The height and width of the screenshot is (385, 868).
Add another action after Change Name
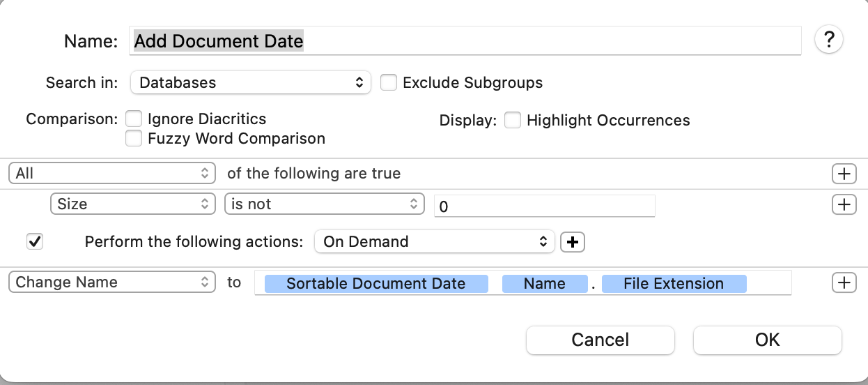(844, 282)
